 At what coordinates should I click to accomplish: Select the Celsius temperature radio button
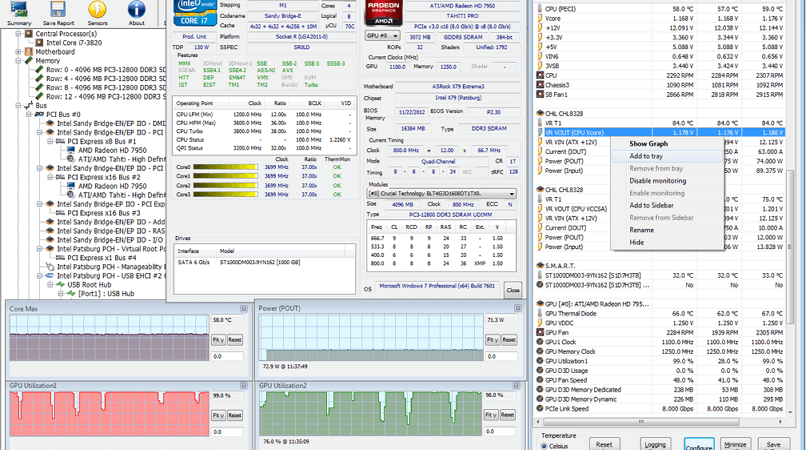click(544, 446)
